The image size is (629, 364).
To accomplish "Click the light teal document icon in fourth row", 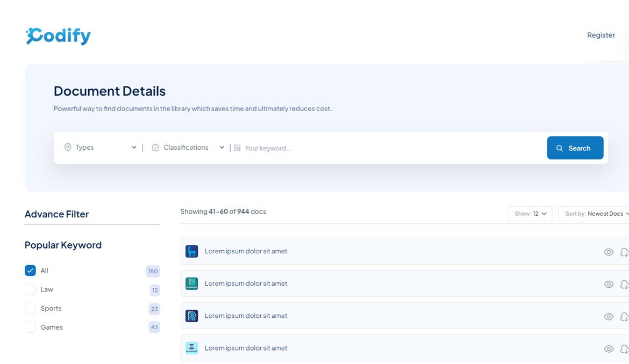I will point(192,348).
